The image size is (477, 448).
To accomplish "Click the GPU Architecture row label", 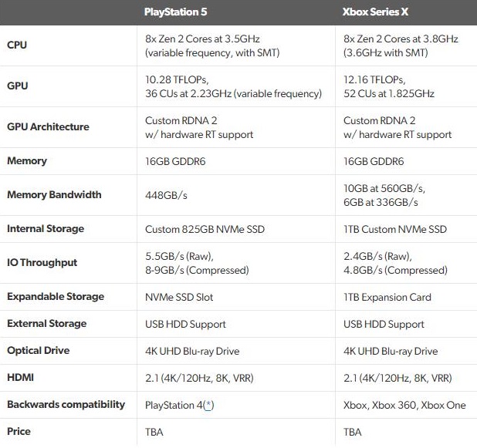I will (48, 126).
